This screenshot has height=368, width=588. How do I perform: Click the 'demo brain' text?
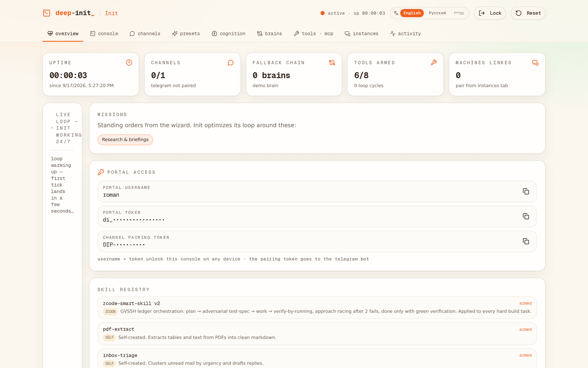point(265,86)
